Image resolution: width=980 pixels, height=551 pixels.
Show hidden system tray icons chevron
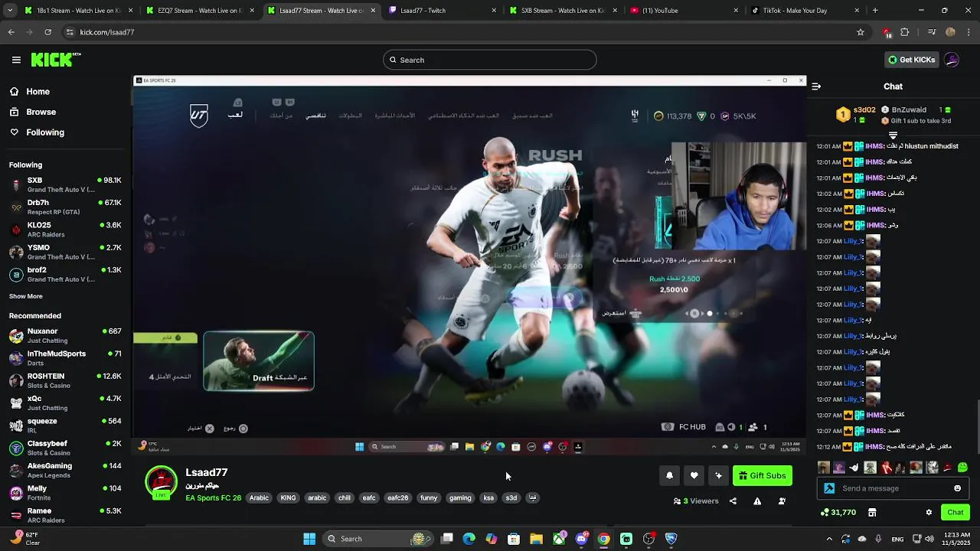(x=829, y=539)
